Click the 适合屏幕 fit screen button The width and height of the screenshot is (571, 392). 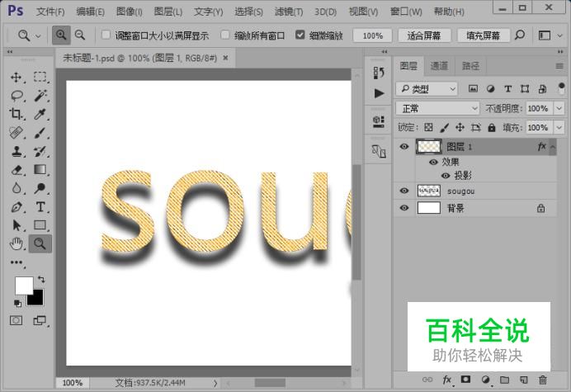(x=424, y=35)
